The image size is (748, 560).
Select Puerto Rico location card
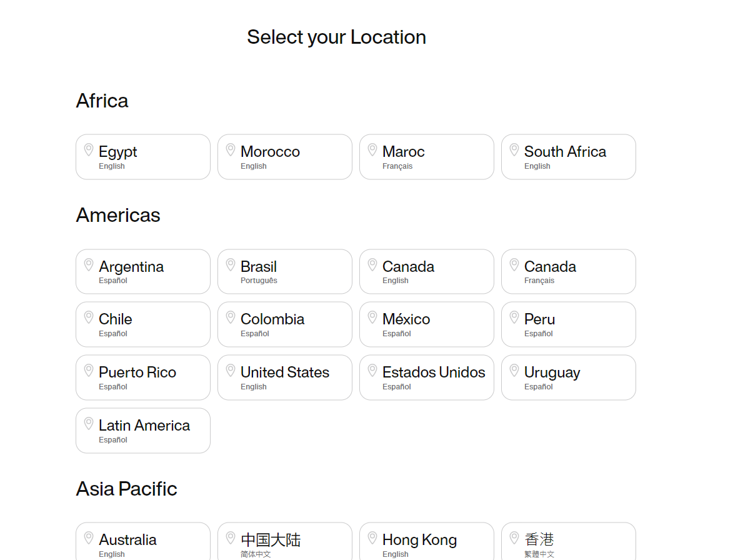click(142, 377)
